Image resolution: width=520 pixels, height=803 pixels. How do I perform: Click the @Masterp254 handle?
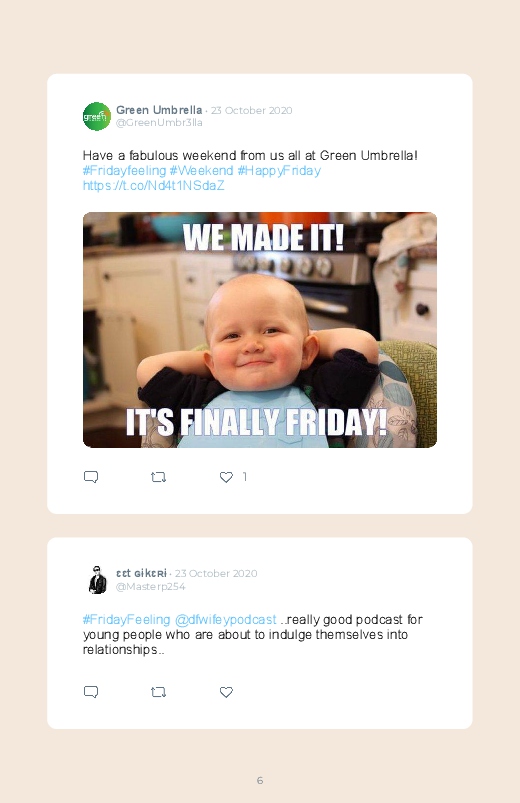[151, 587]
